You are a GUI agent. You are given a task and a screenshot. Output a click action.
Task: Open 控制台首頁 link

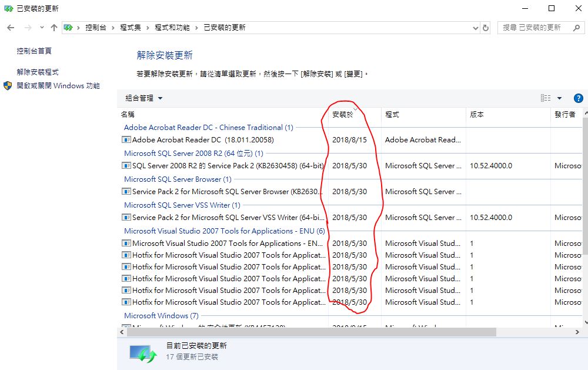[34, 51]
